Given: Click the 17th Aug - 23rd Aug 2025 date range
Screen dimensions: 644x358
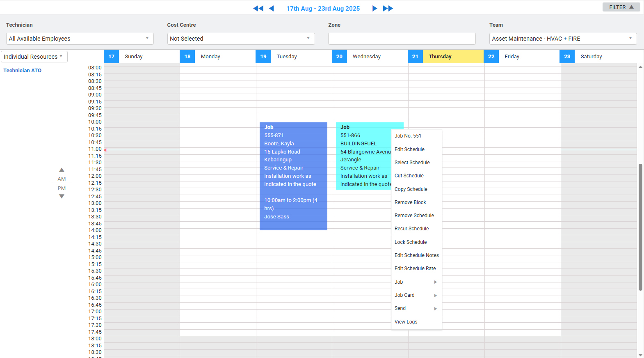Looking at the screenshot, I should [x=323, y=8].
